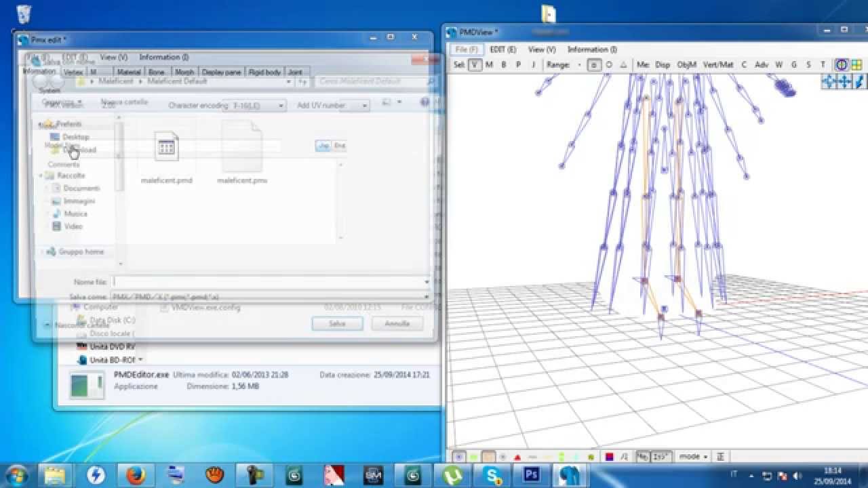Viewport: 868px width, 488px height.
Task: Open the Salva come file type dropdown
Action: click(x=271, y=297)
